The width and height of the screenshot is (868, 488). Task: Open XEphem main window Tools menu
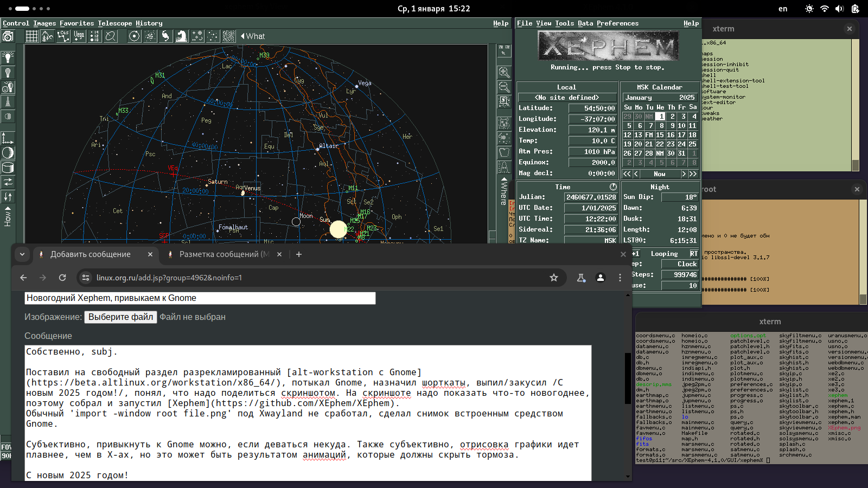click(564, 23)
